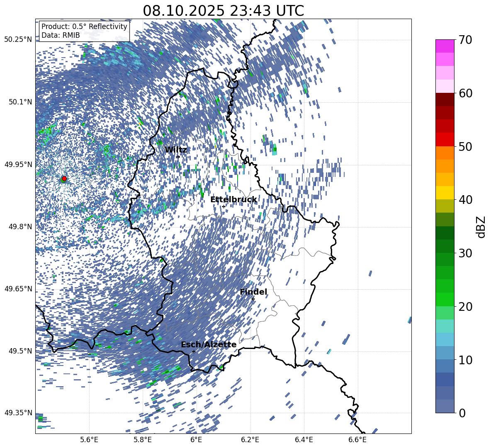Click the red radar site marker
This screenshot has width=491, height=448.
click(x=64, y=178)
